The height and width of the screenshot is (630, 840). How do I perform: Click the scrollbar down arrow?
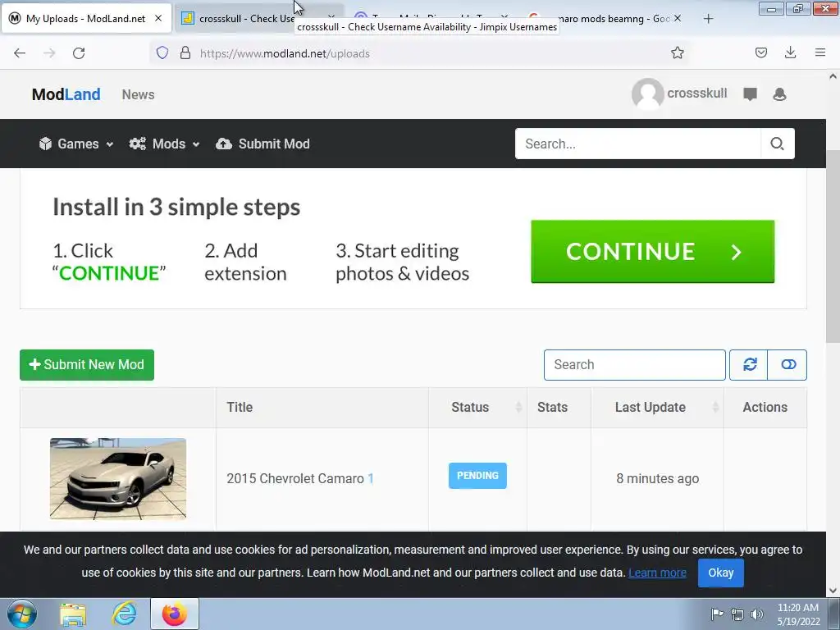click(833, 591)
